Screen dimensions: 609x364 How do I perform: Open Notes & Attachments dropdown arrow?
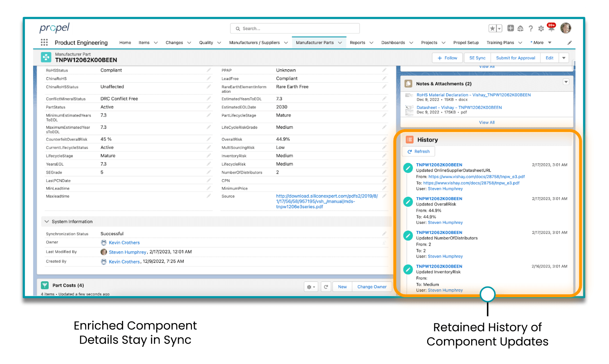tap(566, 82)
